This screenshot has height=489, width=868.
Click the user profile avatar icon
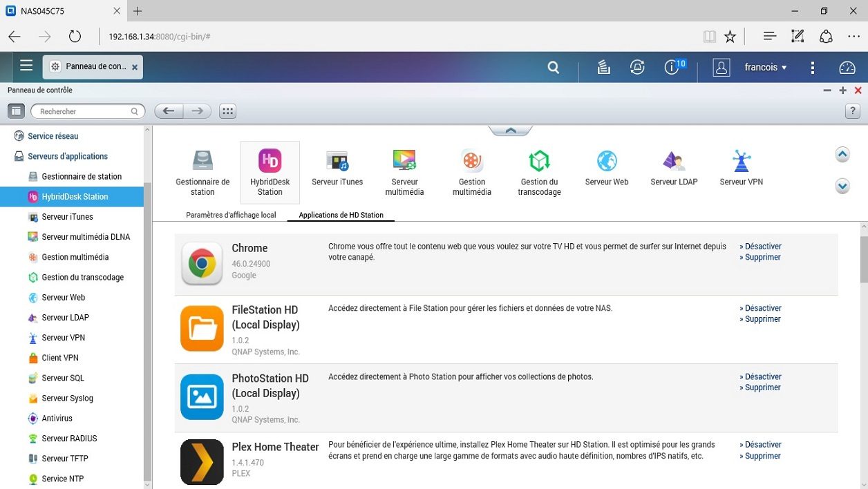click(721, 67)
